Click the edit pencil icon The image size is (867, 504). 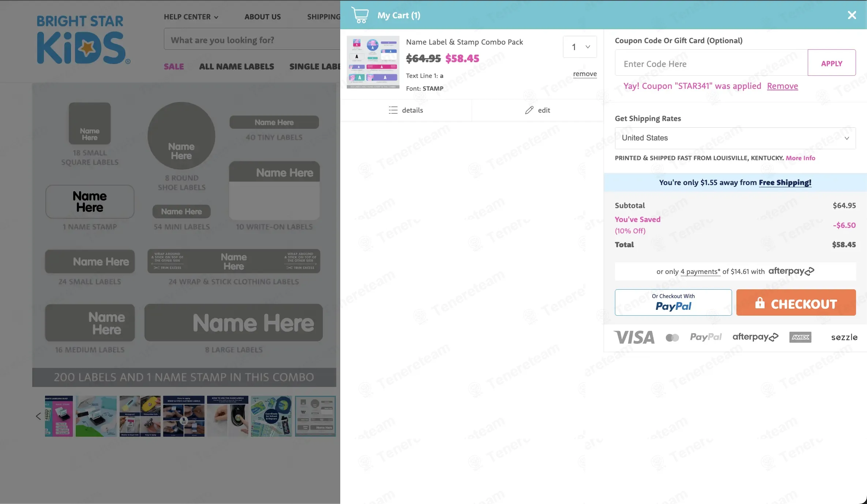coord(529,110)
